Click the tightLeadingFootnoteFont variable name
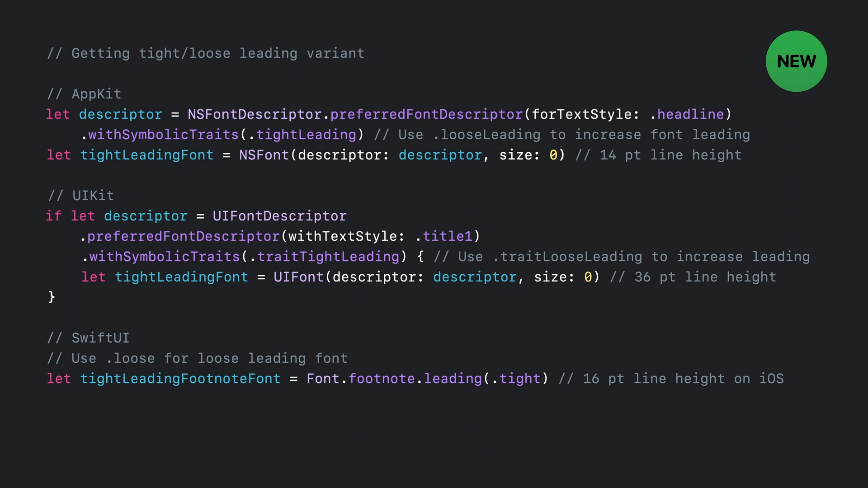Viewport: 868px width, 488px height. coord(180,379)
